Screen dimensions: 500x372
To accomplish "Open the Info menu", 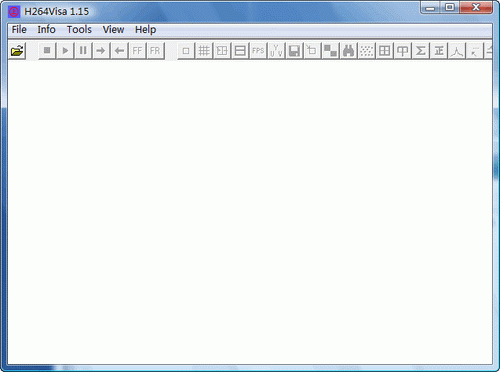I will pyautogui.click(x=46, y=30).
